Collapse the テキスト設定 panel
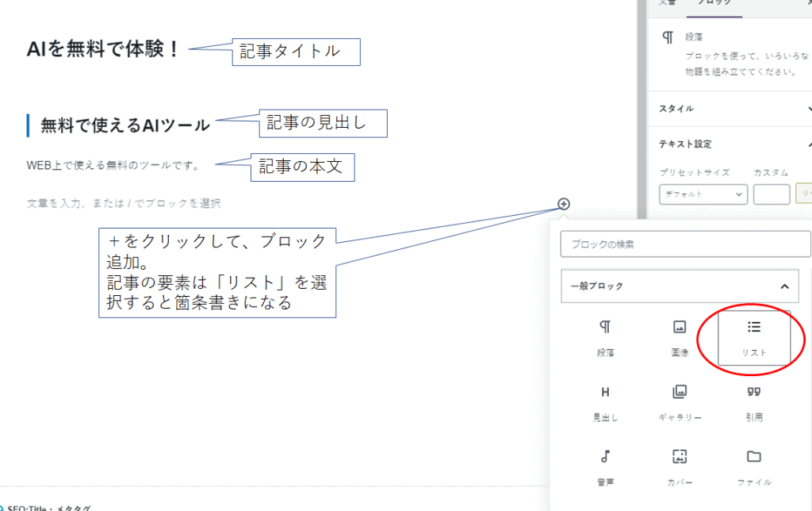812x511 pixels. (x=808, y=144)
